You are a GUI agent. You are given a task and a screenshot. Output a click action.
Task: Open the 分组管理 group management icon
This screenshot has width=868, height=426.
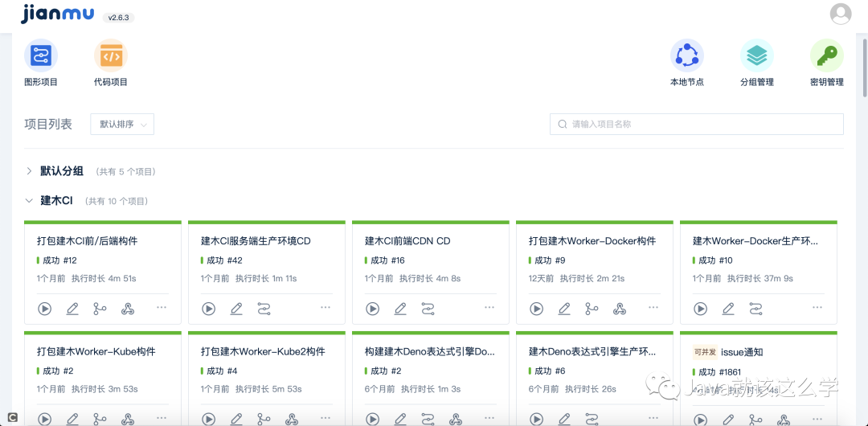click(x=757, y=56)
